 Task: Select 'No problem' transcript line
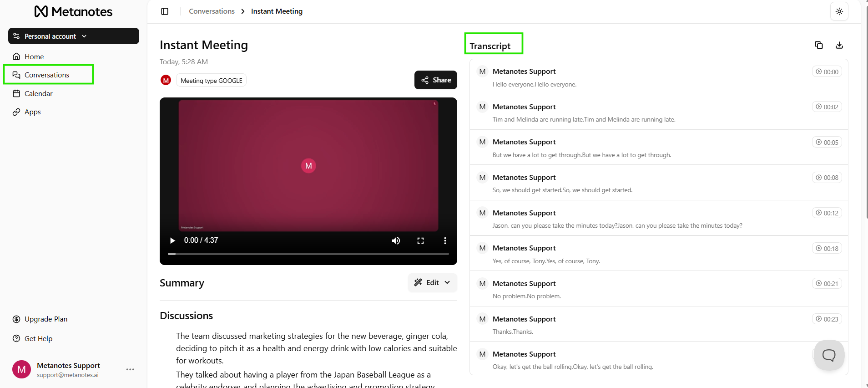(527, 296)
